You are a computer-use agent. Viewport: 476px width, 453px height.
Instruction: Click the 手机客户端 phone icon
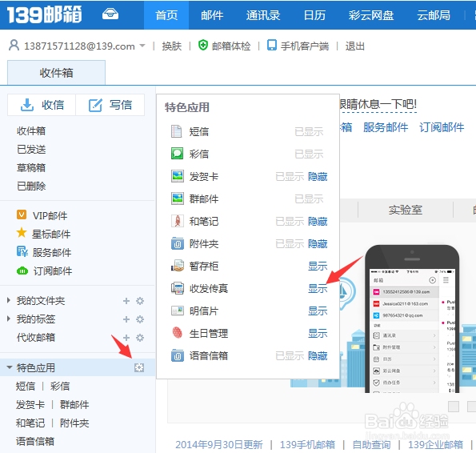tap(272, 45)
